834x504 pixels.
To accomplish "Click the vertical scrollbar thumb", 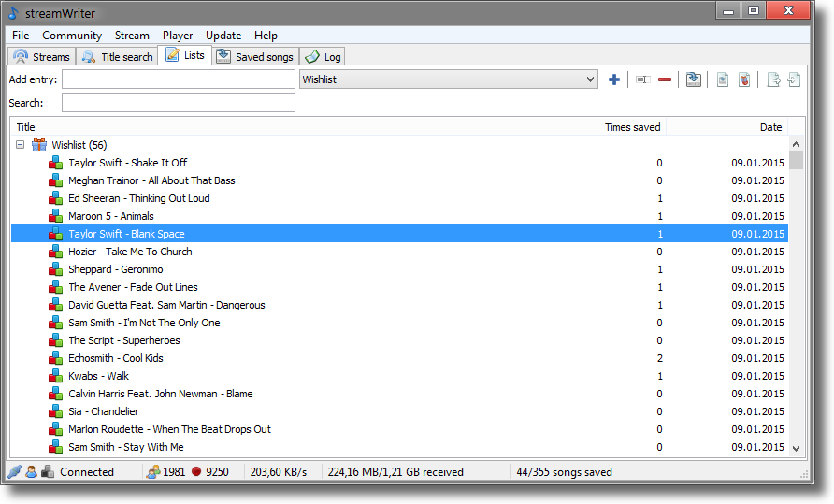I will coord(797,160).
